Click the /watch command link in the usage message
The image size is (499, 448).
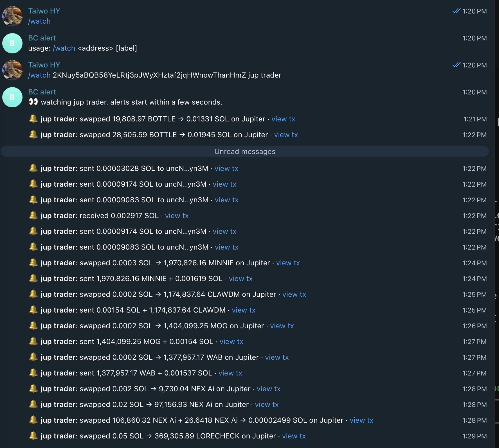64,48
